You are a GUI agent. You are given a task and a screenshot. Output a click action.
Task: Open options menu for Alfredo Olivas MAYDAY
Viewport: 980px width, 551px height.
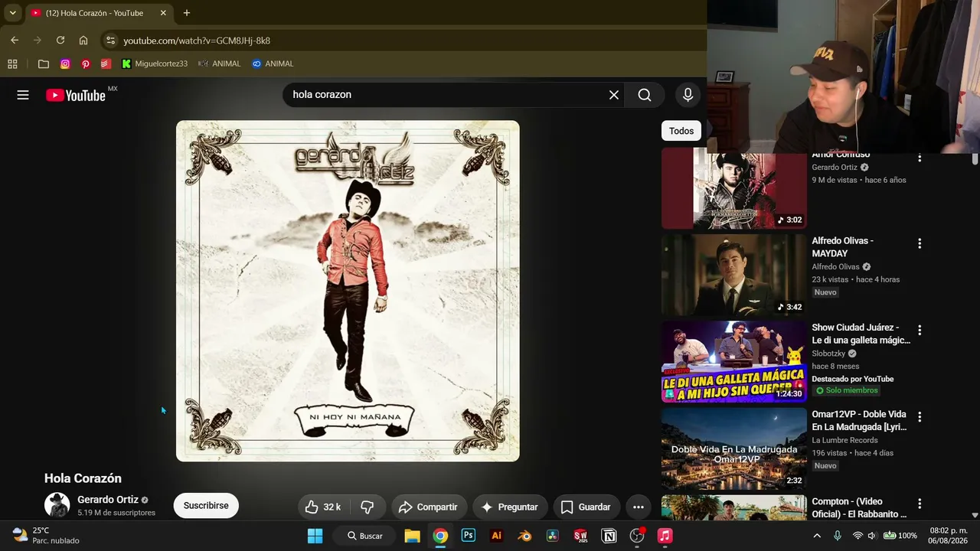920,243
